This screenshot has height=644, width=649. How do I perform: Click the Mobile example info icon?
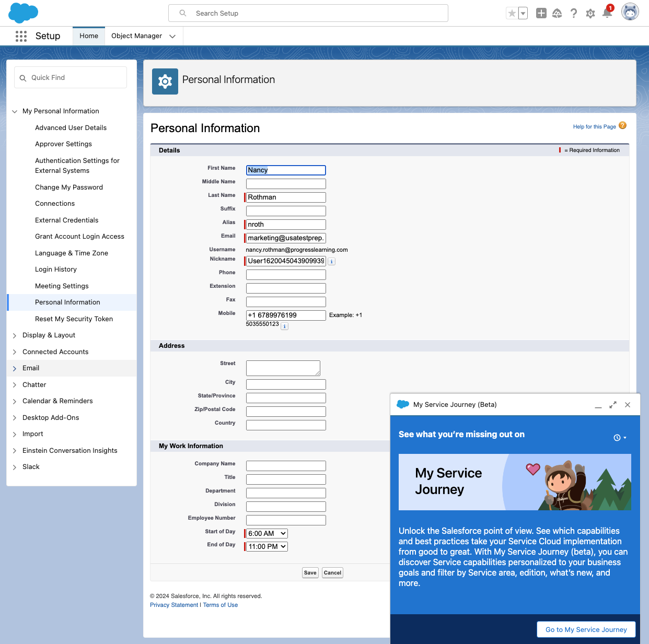tap(284, 326)
